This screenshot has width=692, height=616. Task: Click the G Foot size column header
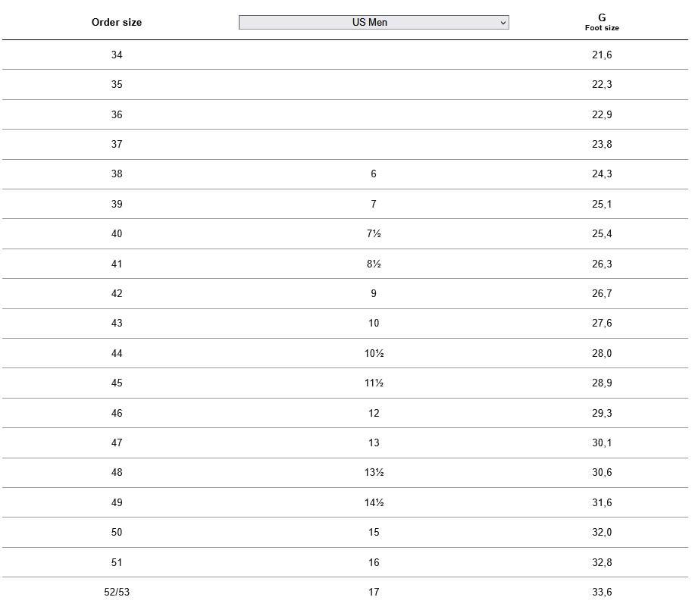[602, 22]
